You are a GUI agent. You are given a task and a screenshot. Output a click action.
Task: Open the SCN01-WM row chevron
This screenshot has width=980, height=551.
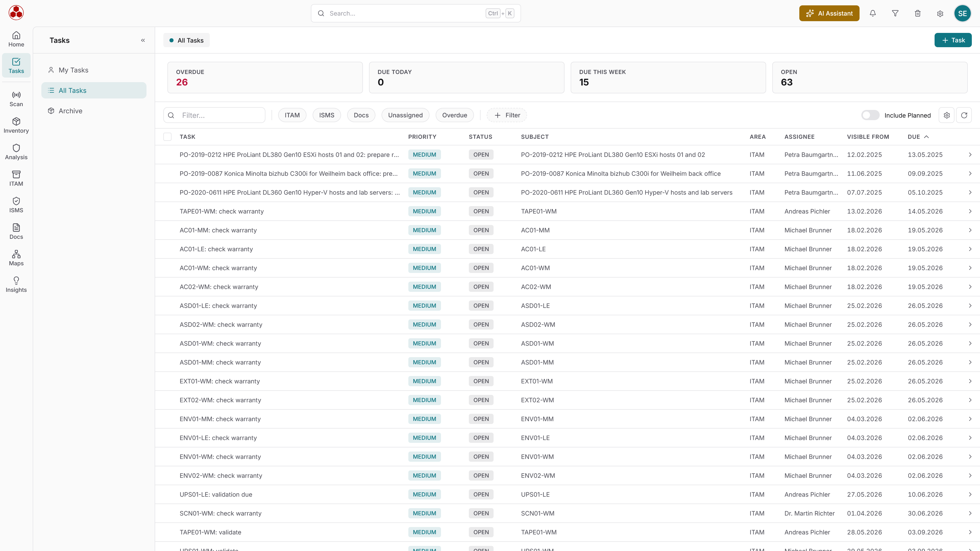point(970,513)
